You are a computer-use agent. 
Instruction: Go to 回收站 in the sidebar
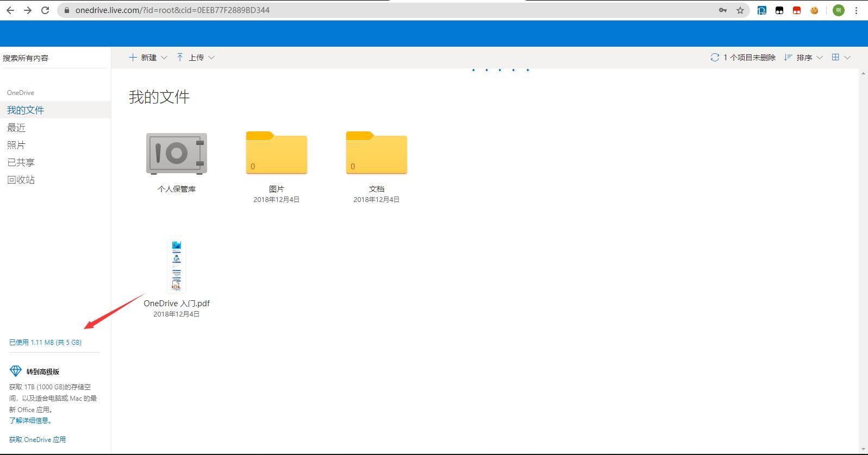(21, 180)
